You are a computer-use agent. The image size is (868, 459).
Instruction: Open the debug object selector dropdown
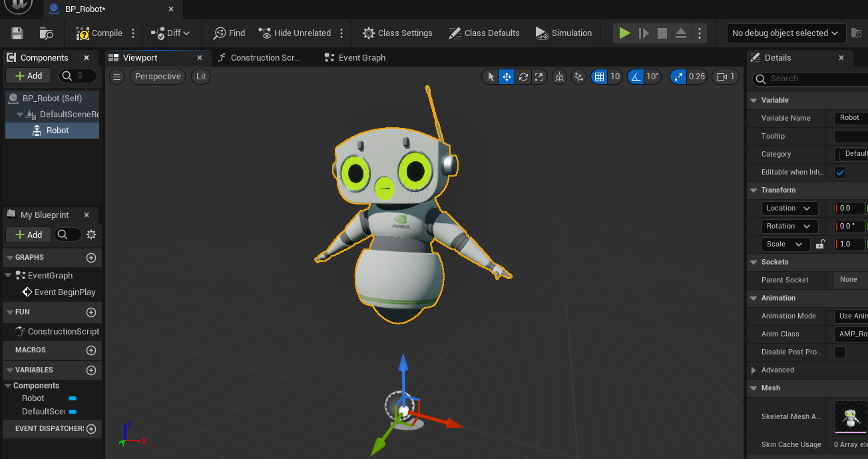(785, 33)
